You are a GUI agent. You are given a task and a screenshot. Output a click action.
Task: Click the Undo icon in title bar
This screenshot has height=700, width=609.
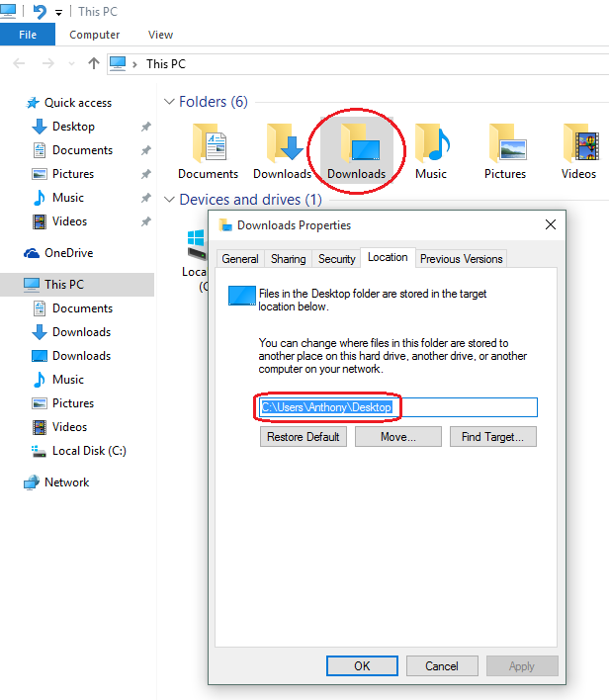pos(40,12)
